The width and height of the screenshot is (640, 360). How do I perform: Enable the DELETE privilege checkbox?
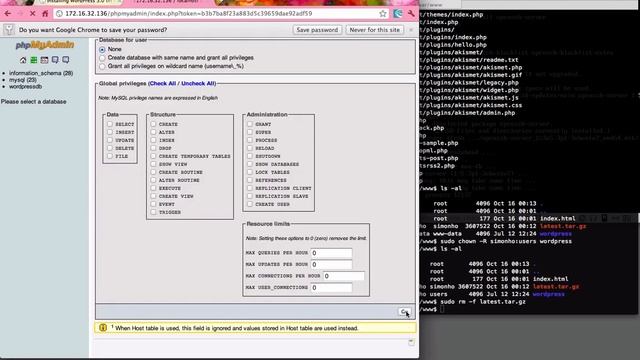110,148
